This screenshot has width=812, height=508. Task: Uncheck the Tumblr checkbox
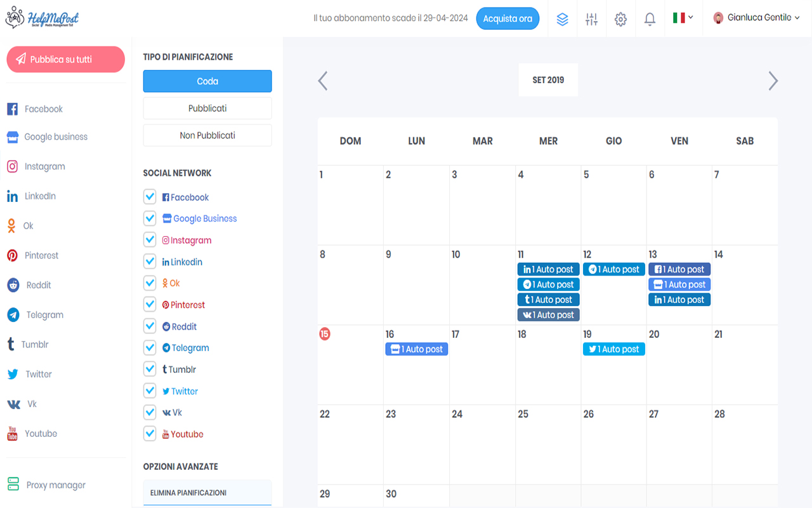point(150,369)
